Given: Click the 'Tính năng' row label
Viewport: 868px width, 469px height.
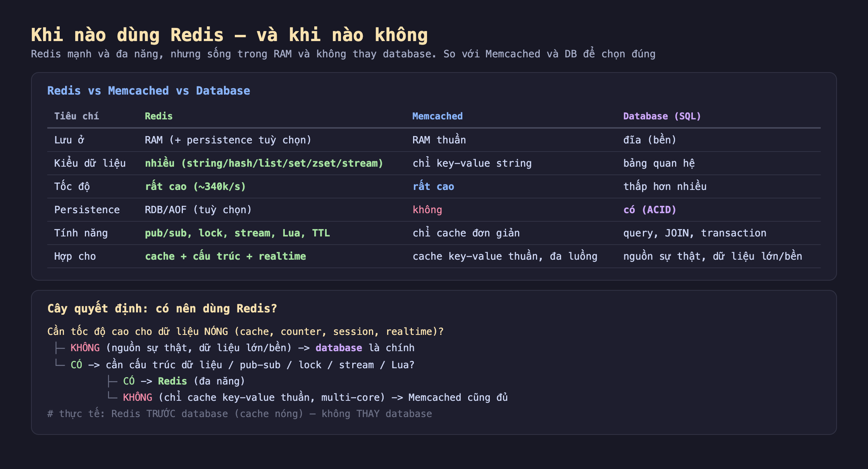Looking at the screenshot, I should tap(81, 233).
